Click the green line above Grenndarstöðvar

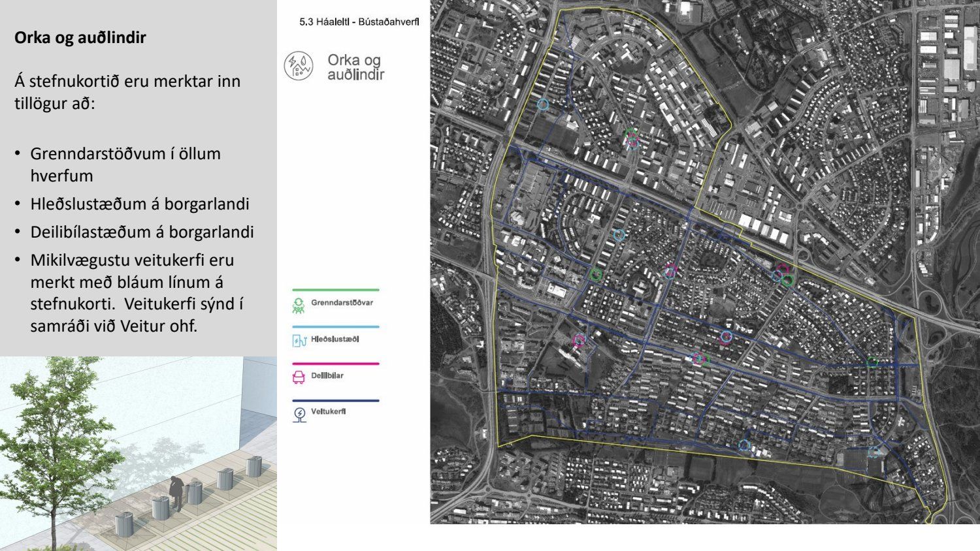click(335, 290)
